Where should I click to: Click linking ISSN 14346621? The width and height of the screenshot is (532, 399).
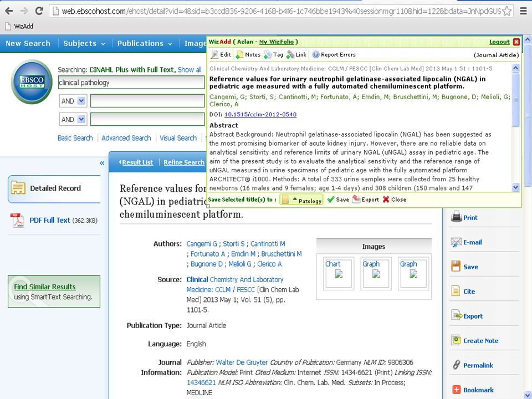[x=201, y=382]
